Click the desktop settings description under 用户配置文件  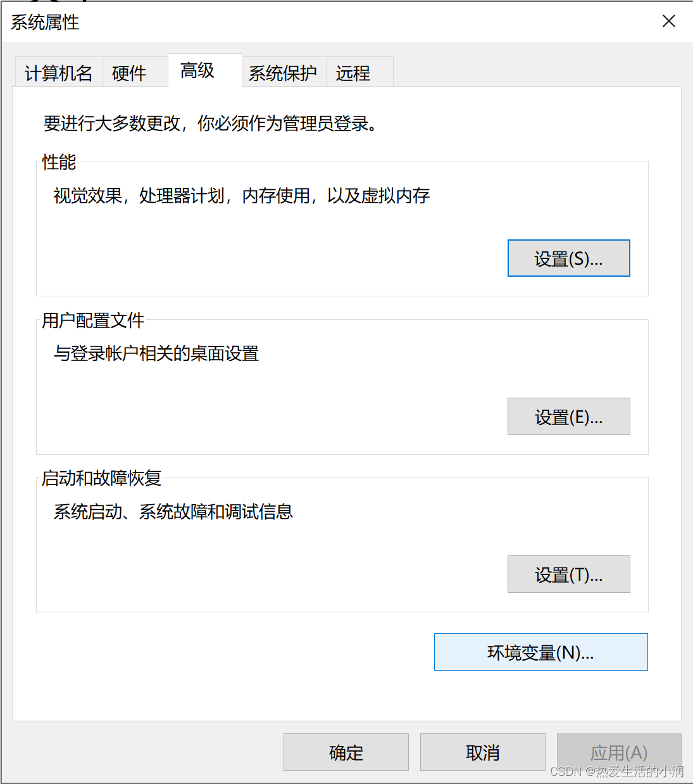[156, 354]
